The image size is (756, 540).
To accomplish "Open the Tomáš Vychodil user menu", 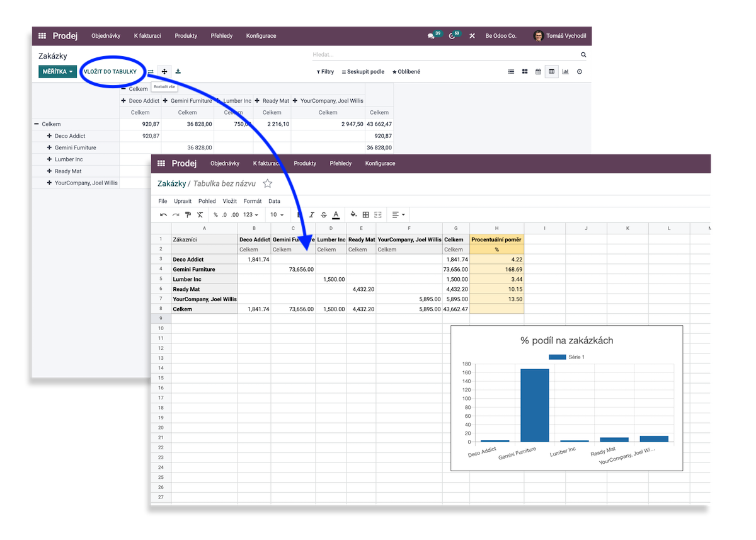I will [560, 36].
